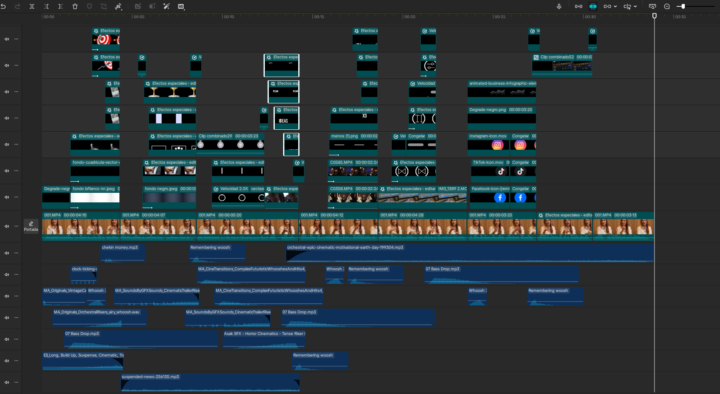Click the playhead marker on the ruler
The width and height of the screenshot is (720, 394).
[654, 16]
